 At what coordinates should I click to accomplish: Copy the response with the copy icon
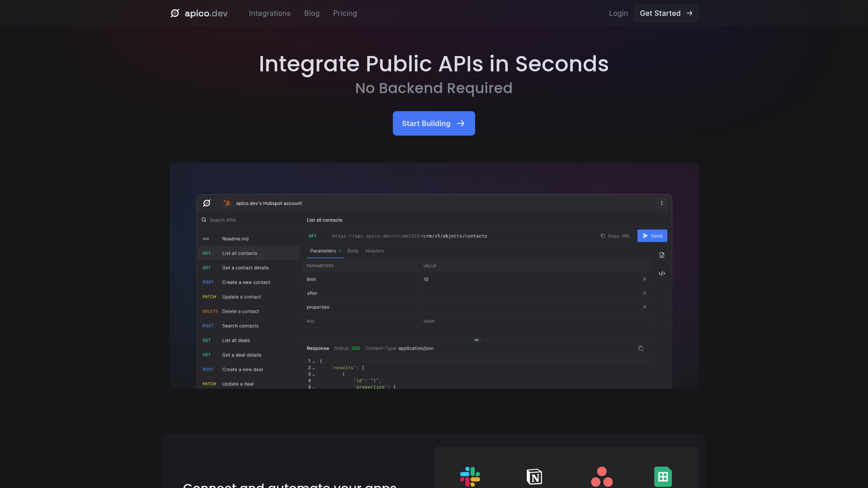coord(641,348)
